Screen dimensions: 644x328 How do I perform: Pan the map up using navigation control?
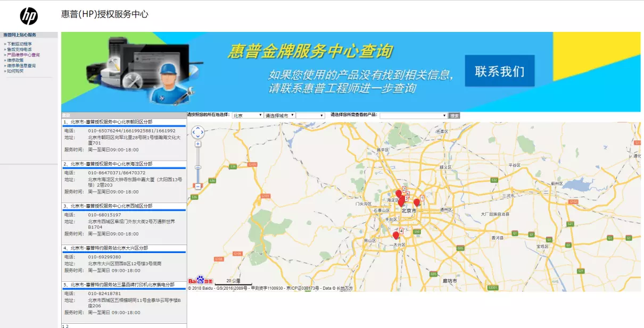[198, 128]
